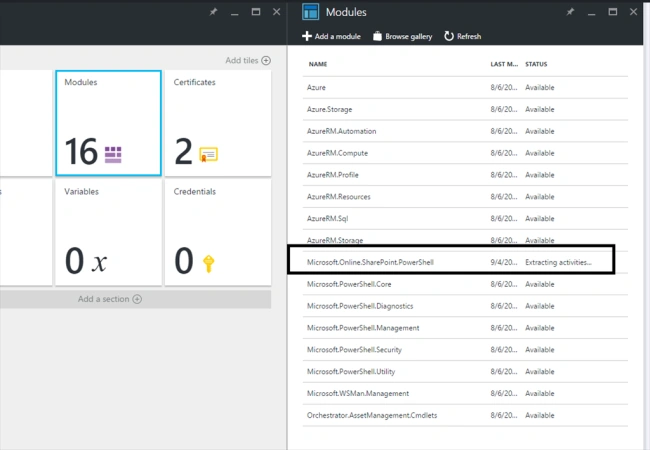Click the Modules blade header icon

(310, 12)
